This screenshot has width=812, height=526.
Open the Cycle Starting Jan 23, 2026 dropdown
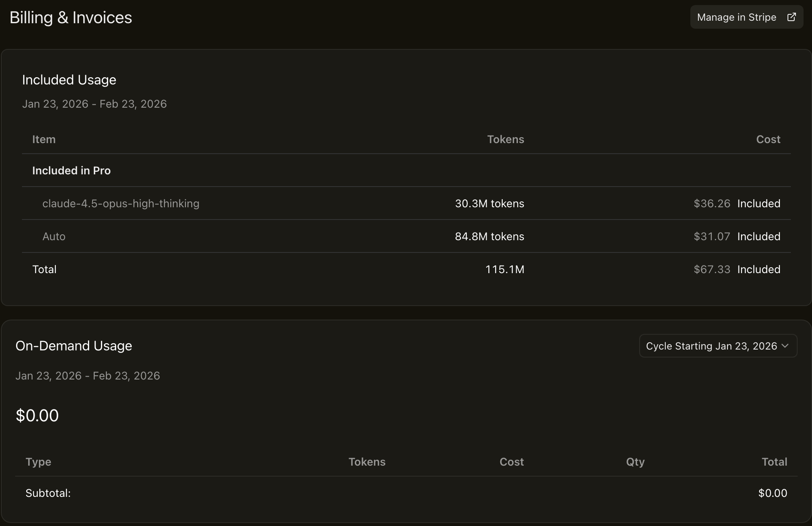(x=711, y=346)
